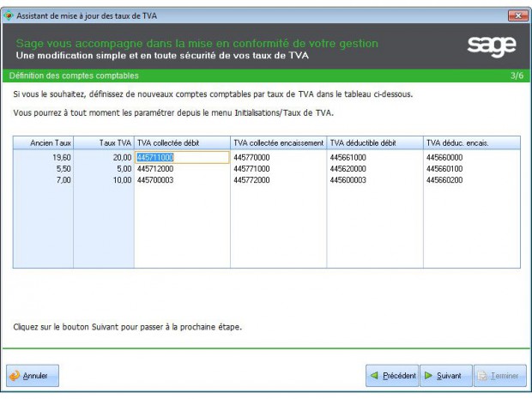Click the new TVA rate 20,00
This screenshot has width=532, height=399.
122,157
